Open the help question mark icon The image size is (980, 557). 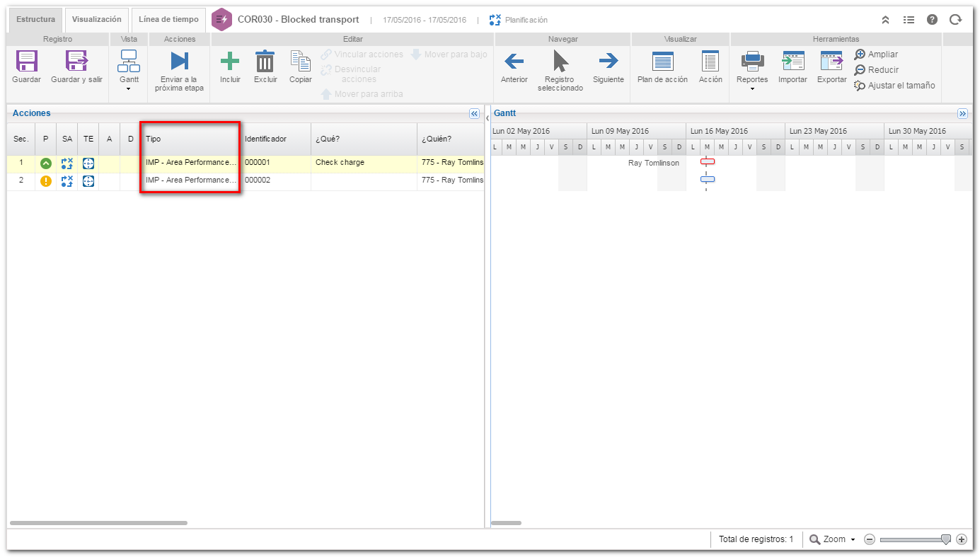(932, 20)
